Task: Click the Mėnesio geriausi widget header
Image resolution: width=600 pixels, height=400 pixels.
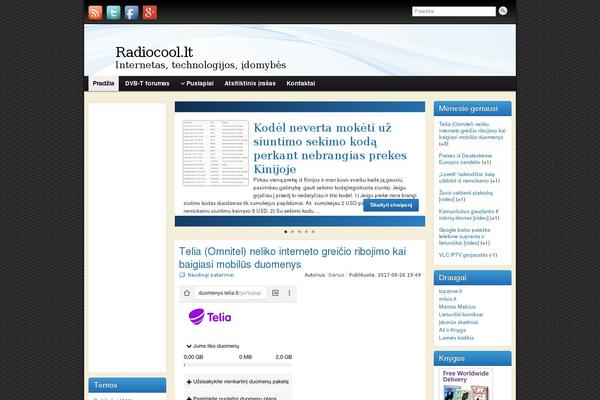Action: click(473, 108)
